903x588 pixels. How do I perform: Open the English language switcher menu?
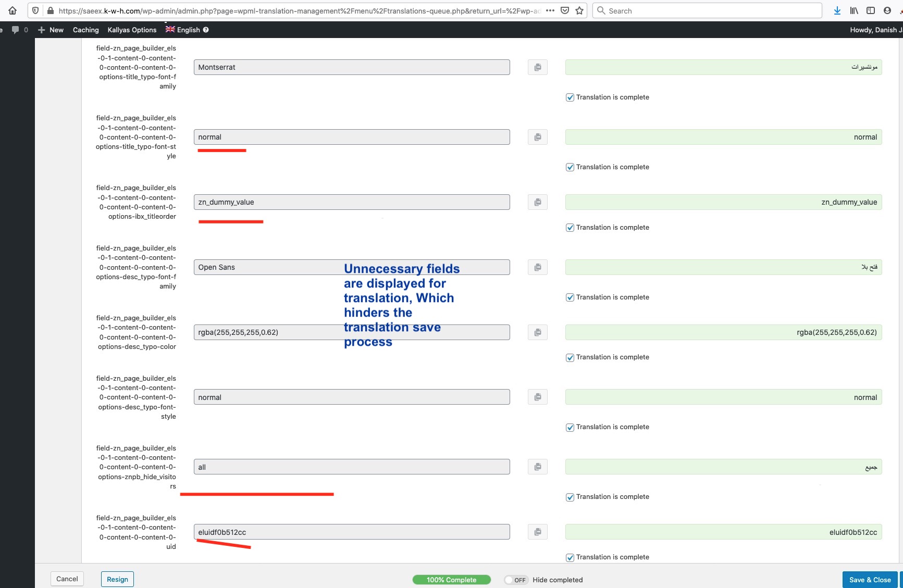[x=183, y=30]
